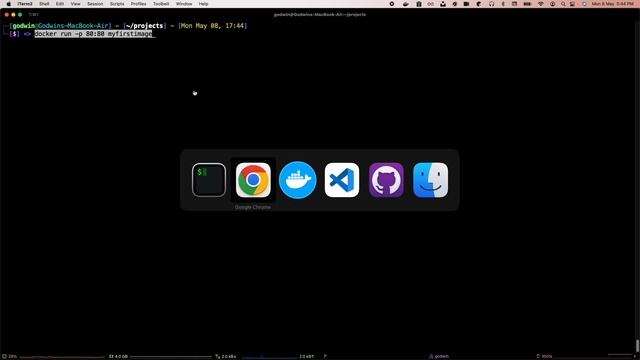Screen dimensions: 640x360
Task: Open Control Center in menu bar
Action: coord(573,4)
